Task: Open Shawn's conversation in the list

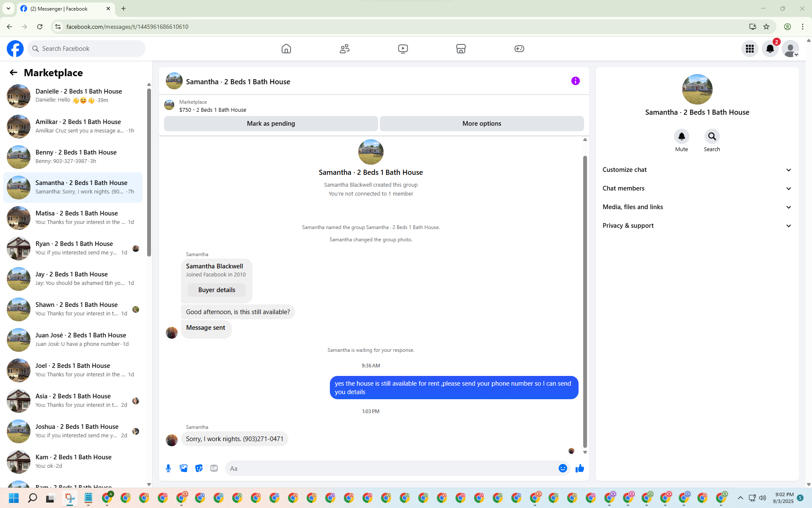Action: pyautogui.click(x=73, y=309)
